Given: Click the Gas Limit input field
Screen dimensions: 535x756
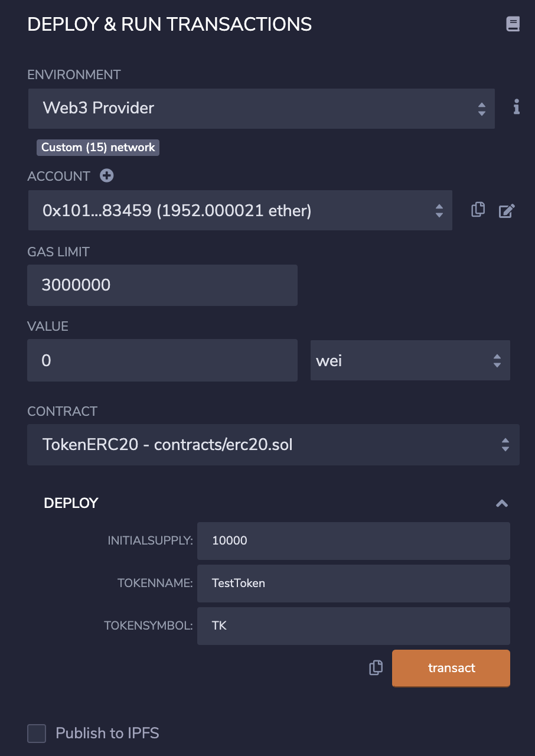Looking at the screenshot, I should tap(162, 285).
